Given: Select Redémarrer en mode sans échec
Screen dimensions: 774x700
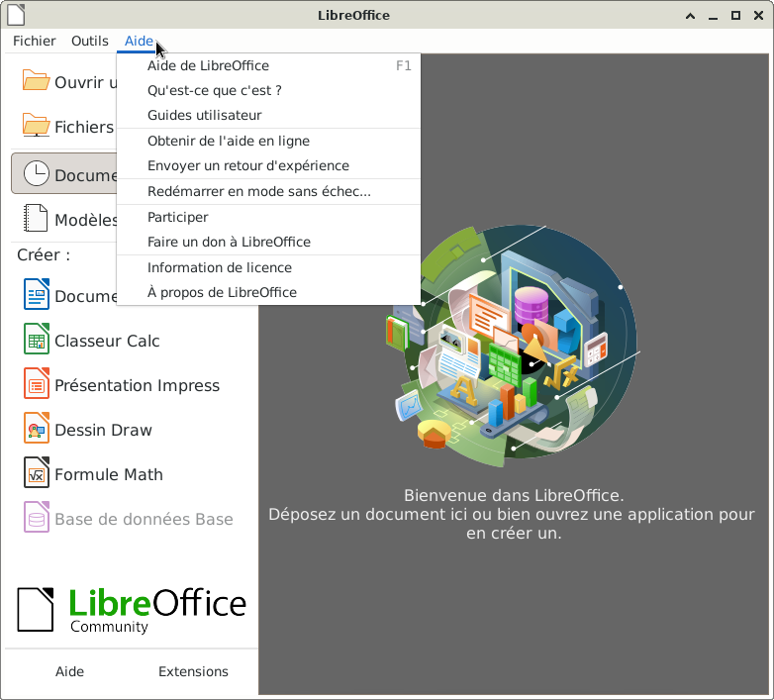Looking at the screenshot, I should tap(268, 191).
